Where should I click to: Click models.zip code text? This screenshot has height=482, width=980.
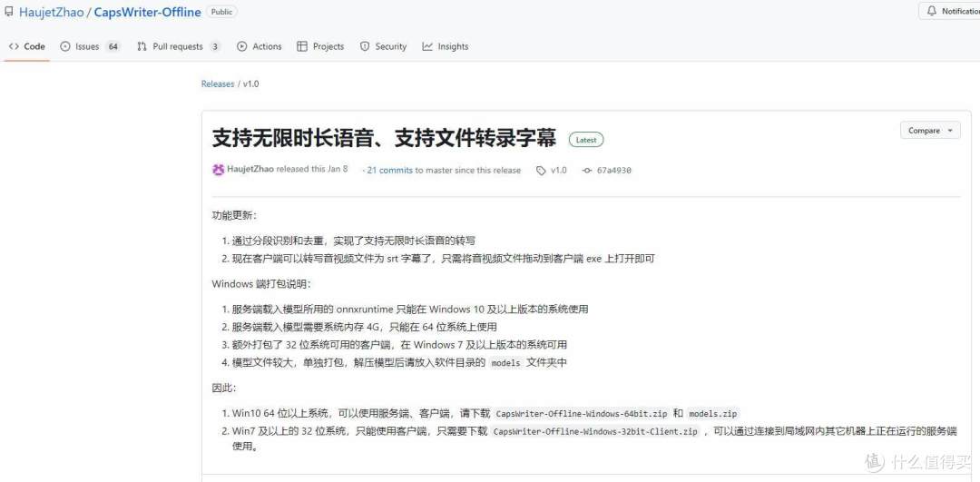tap(713, 413)
